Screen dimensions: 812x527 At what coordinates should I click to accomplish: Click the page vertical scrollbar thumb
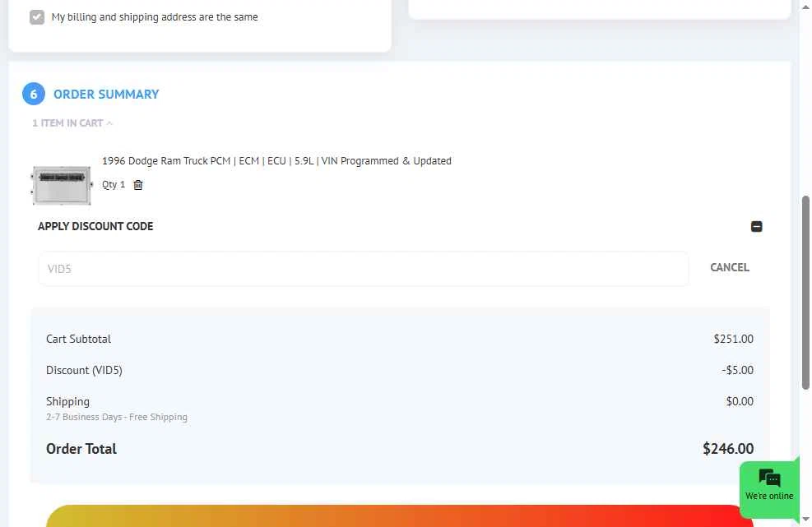click(x=805, y=293)
